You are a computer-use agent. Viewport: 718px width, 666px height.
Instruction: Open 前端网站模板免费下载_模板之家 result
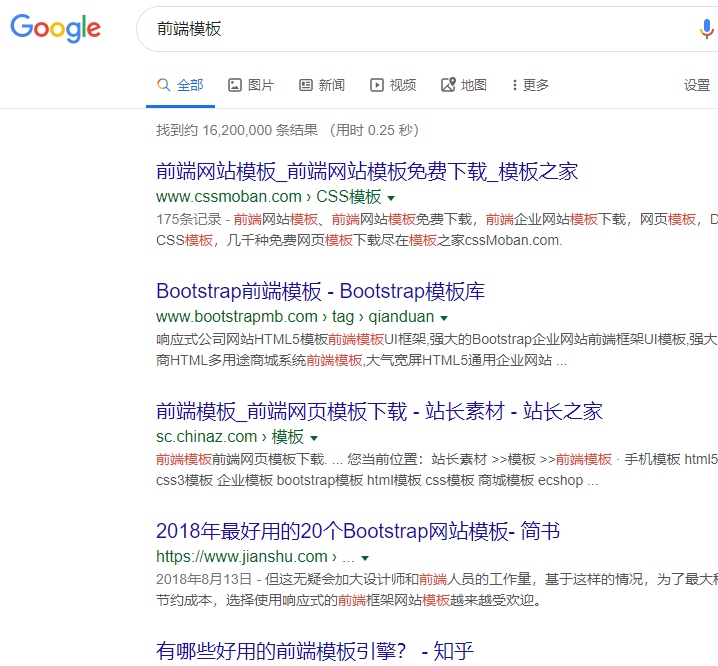click(x=367, y=172)
